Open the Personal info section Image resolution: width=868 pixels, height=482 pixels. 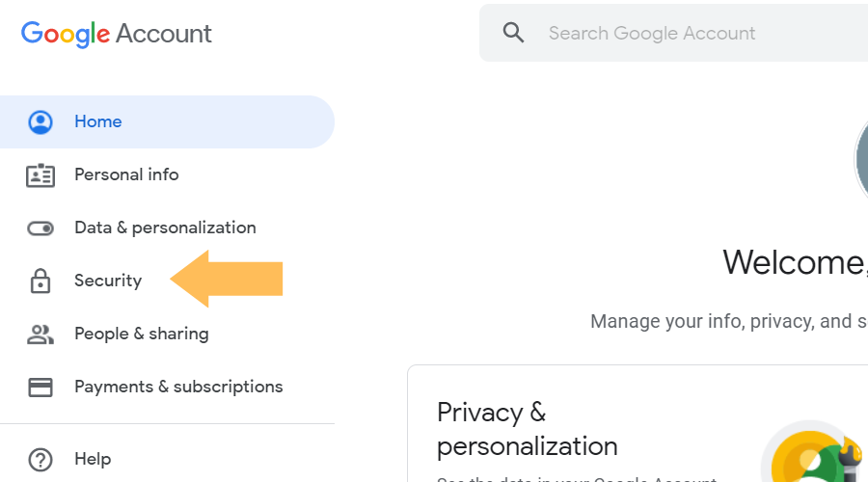126,175
